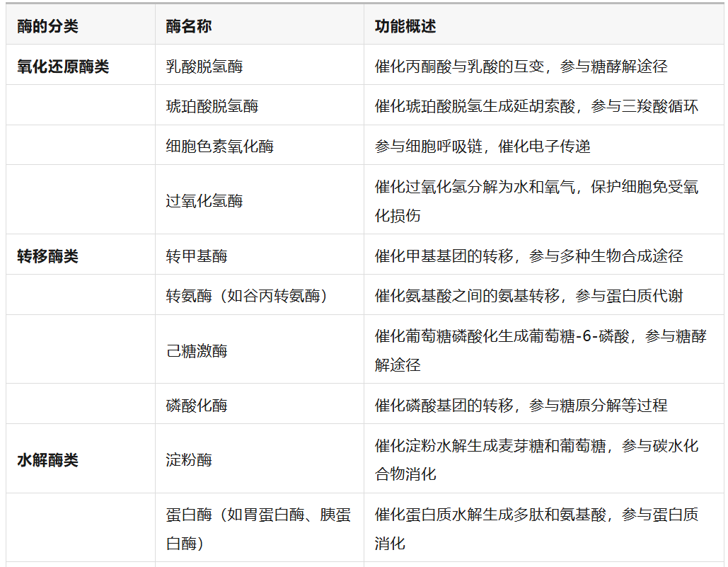Click the 功能概述 column header
The image size is (728, 567).
coord(405,27)
